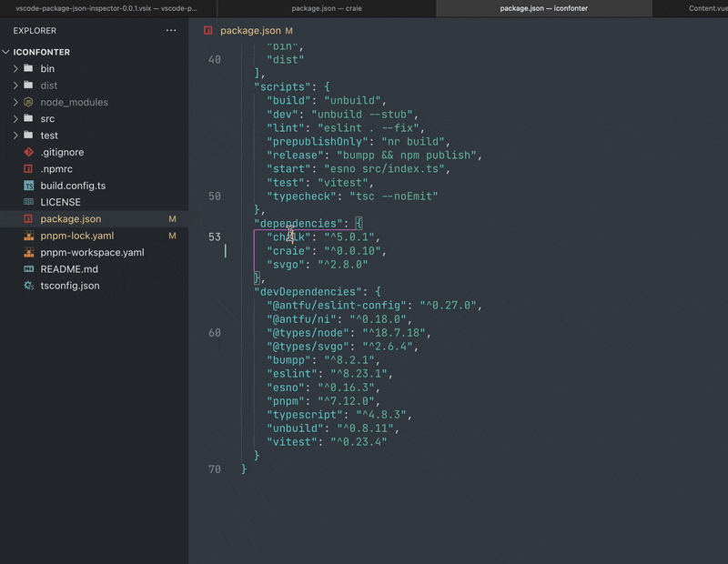Click line number 70 in gutter
This screenshot has height=564, width=728.
[x=215, y=469]
